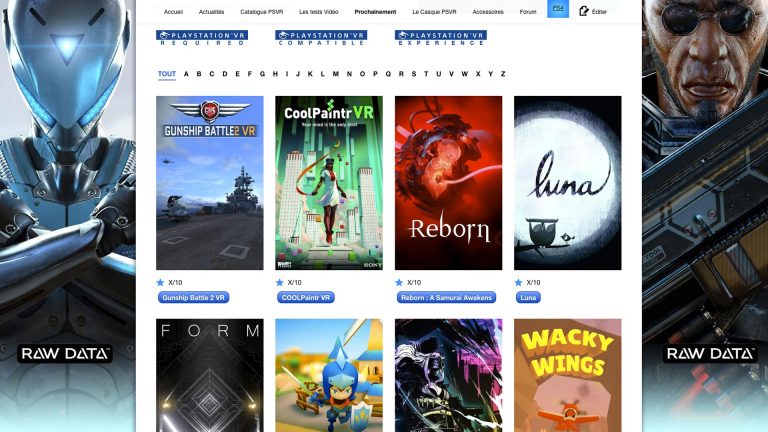Open the Wacky Wings cover

pyautogui.click(x=568, y=375)
